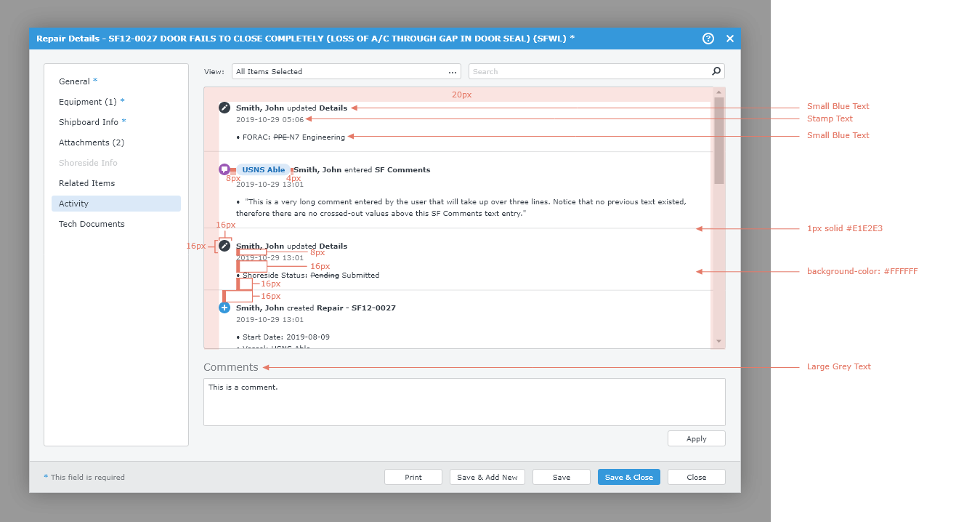Click the Close button in footer

[697, 477]
